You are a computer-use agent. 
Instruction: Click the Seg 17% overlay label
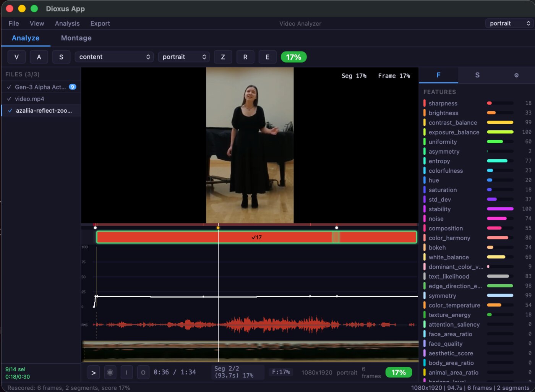pos(354,76)
